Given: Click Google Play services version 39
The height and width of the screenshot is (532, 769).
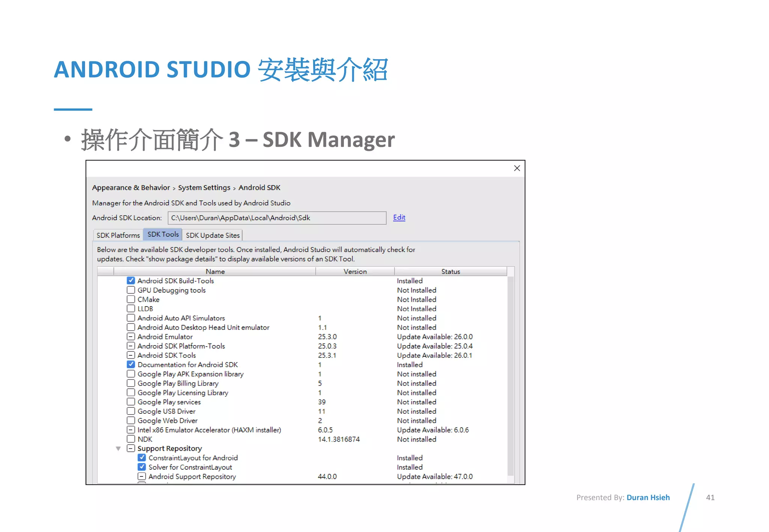Looking at the screenshot, I should (322, 402).
